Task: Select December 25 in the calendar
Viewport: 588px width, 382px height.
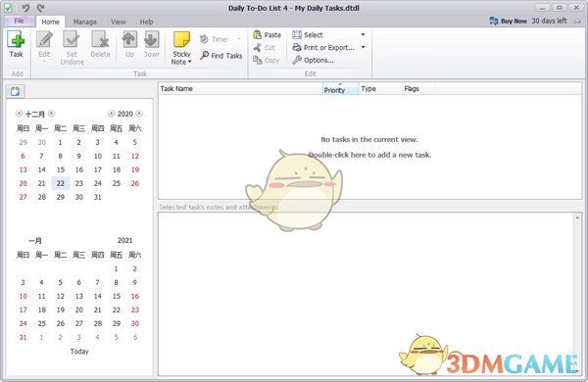Action: [117, 183]
